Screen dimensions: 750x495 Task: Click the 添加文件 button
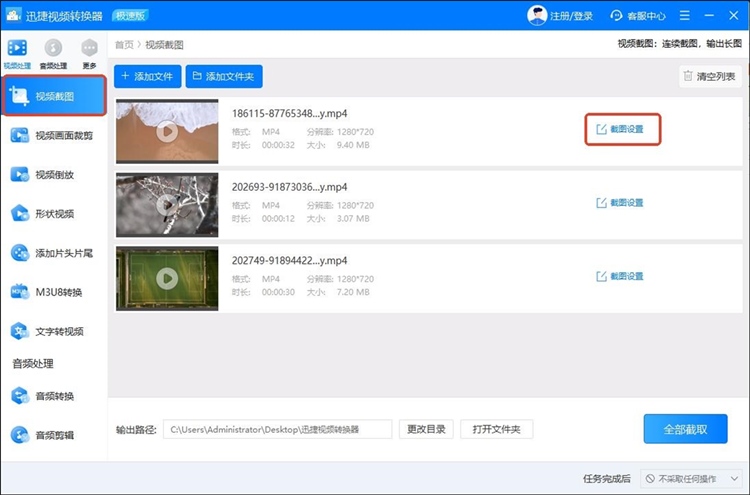coord(147,77)
